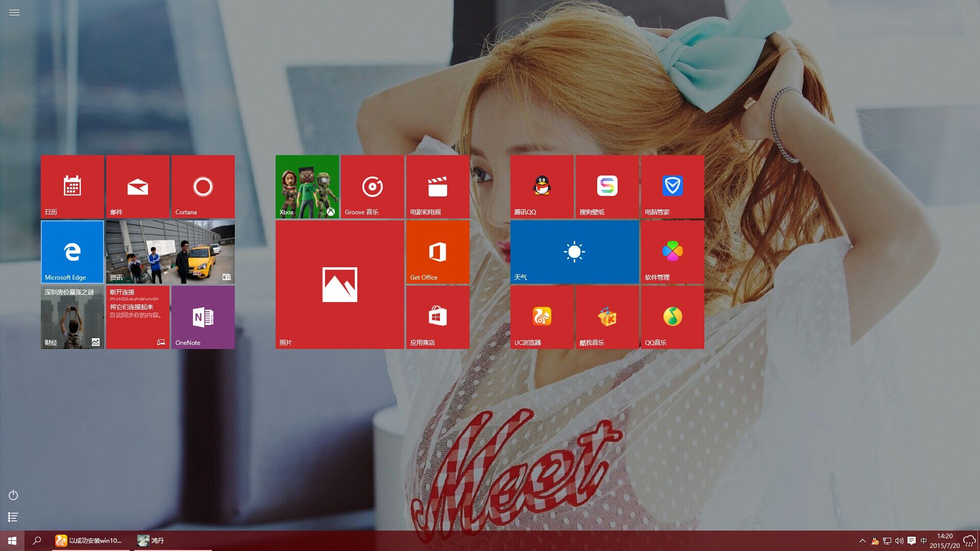Click the Power button
This screenshot has height=551, width=980.
(13, 495)
